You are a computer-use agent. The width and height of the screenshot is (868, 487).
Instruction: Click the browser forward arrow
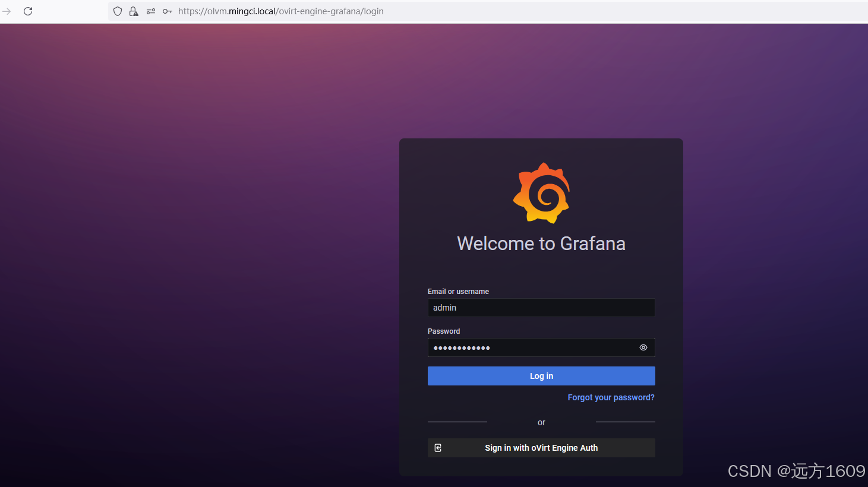[7, 11]
